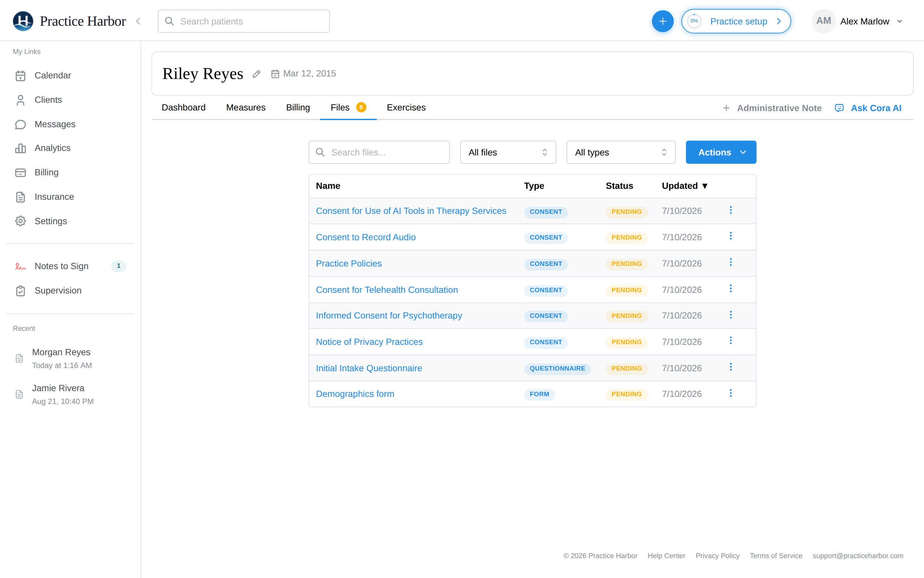
Task: Switch to the Measures tab
Action: pos(246,108)
